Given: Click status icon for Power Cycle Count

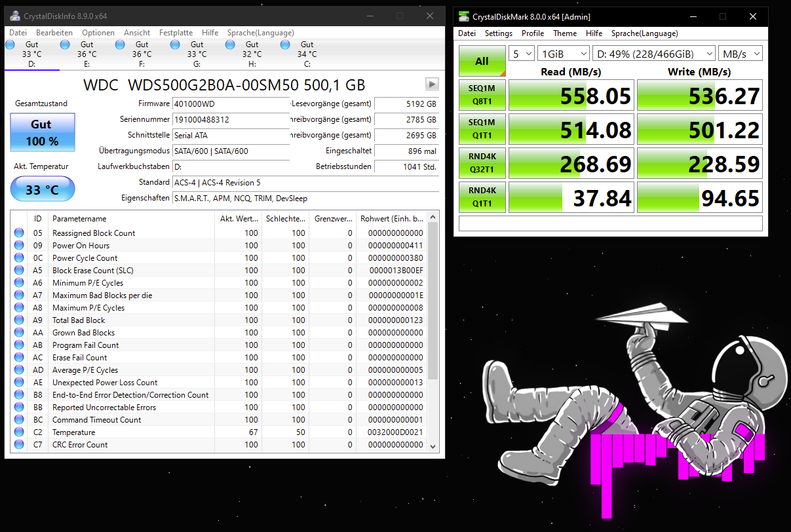Looking at the screenshot, I should click(x=19, y=258).
